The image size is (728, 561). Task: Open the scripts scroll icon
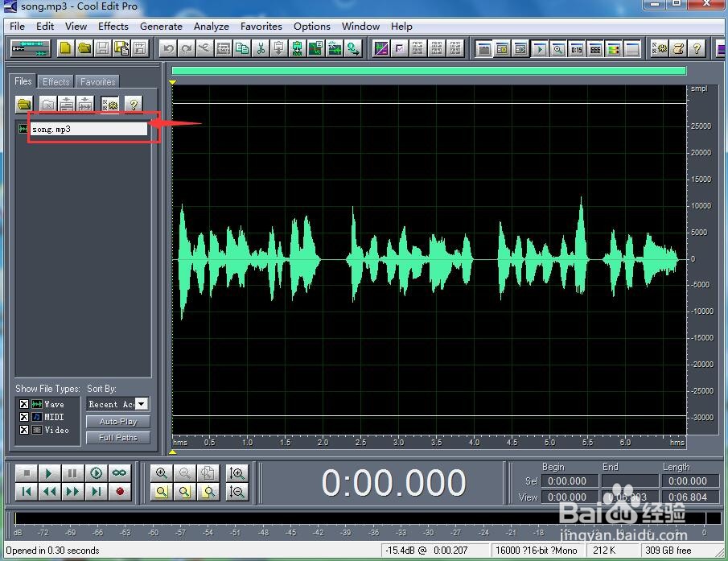tap(678, 48)
